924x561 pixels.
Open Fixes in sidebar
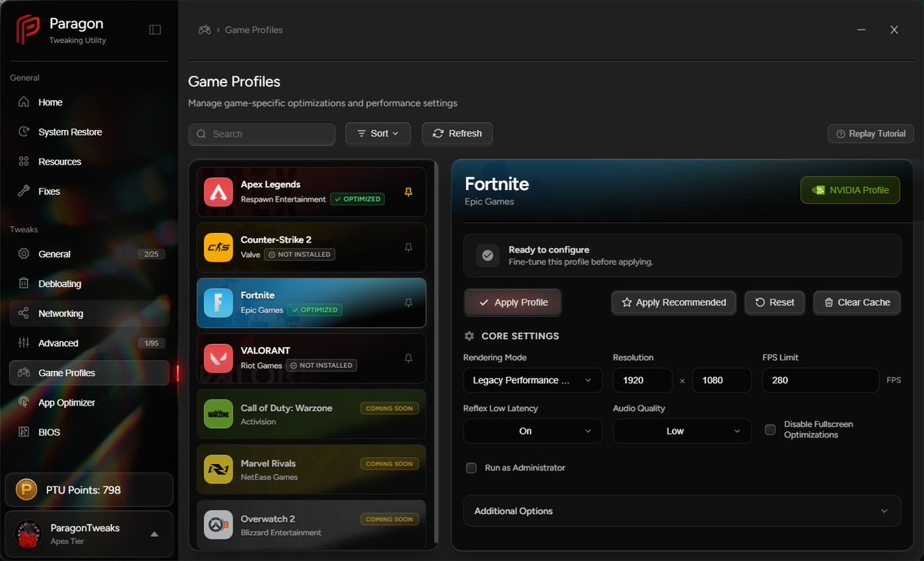[89, 192]
